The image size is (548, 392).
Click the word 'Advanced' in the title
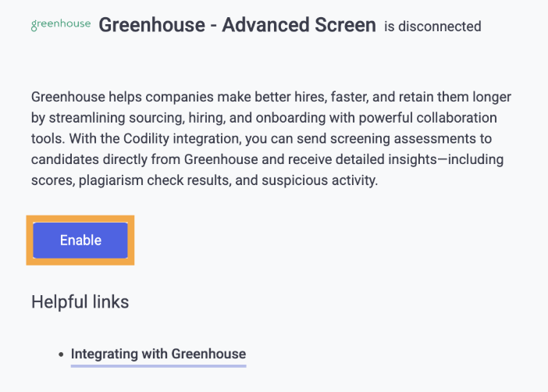[x=266, y=25]
